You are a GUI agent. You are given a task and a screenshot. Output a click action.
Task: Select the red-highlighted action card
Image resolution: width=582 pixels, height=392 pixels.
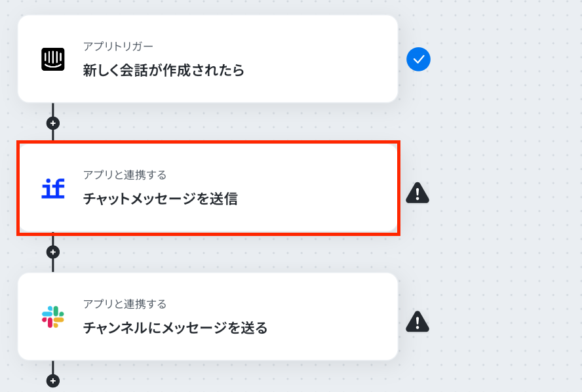[208, 188]
